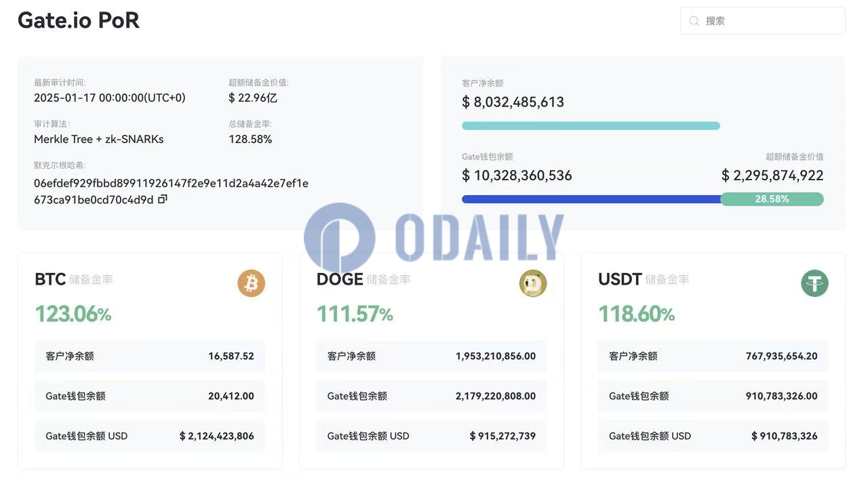This screenshot has height=477, width=868.
Task: Click the USDT 储备金率 card heading
Action: pos(644,279)
